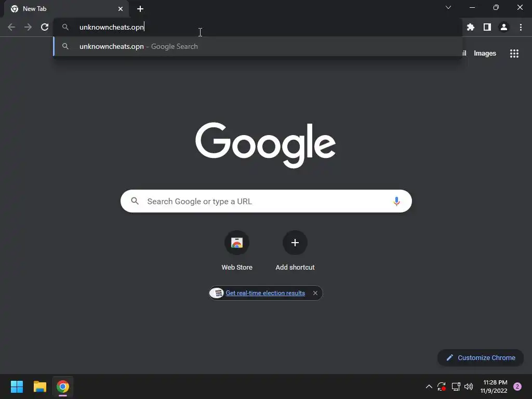532x399 pixels.
Task: Click in the address bar text
Action: (x=112, y=27)
